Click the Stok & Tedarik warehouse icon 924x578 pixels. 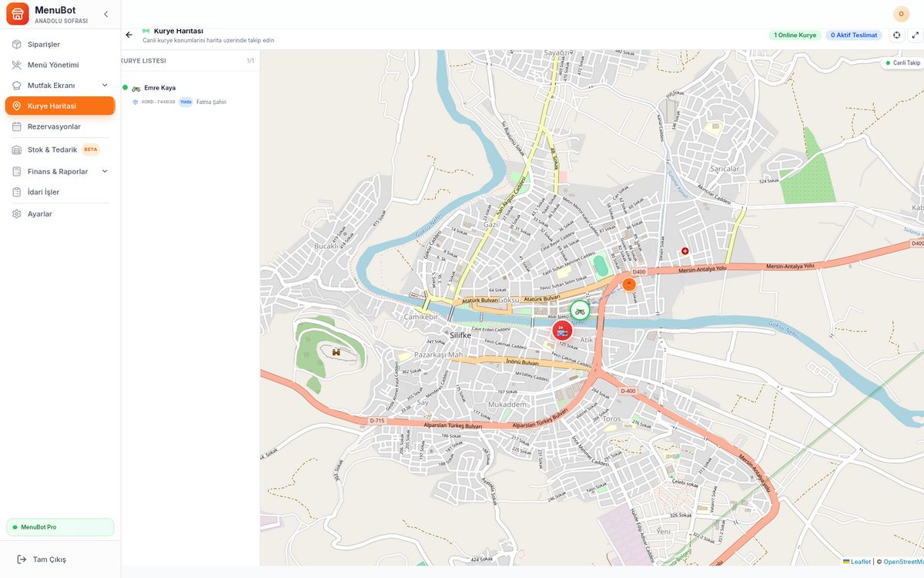coord(17,150)
